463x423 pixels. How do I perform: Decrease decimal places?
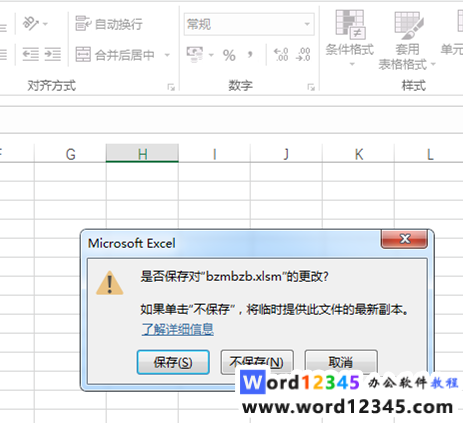point(303,55)
